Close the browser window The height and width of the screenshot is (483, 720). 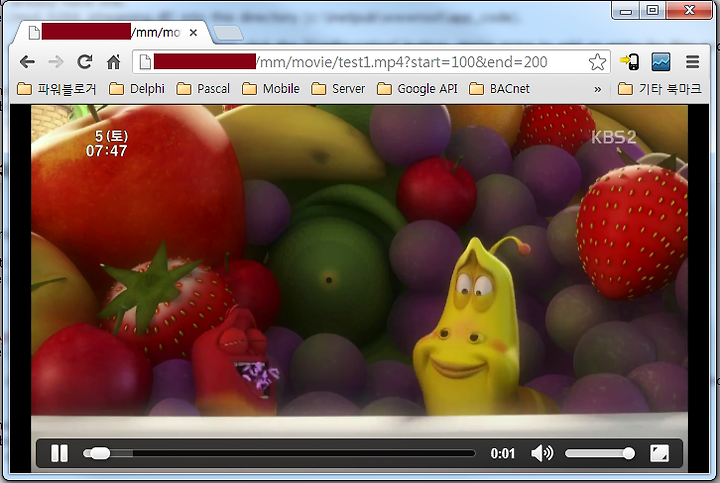689,10
